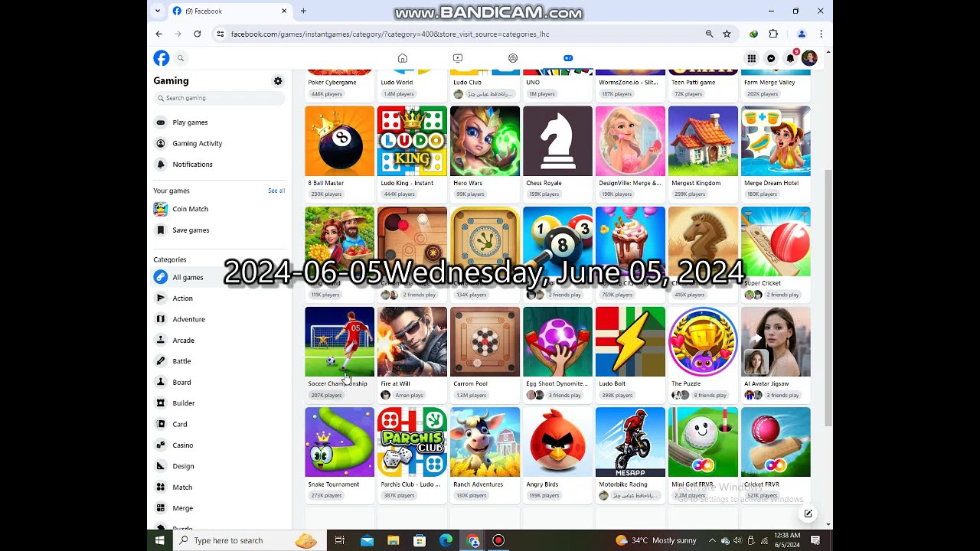Open the Chess Royale game thumbnail
The height and width of the screenshot is (551, 980).
557,141
